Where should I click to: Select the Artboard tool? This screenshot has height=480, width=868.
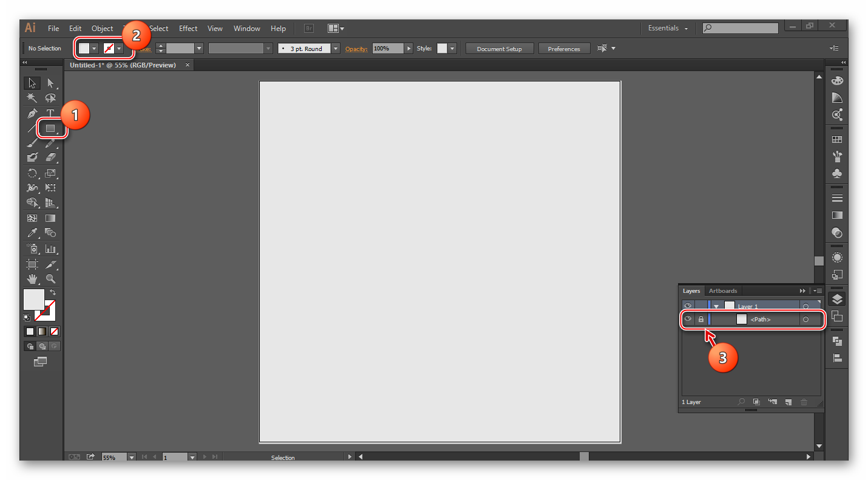click(x=32, y=264)
